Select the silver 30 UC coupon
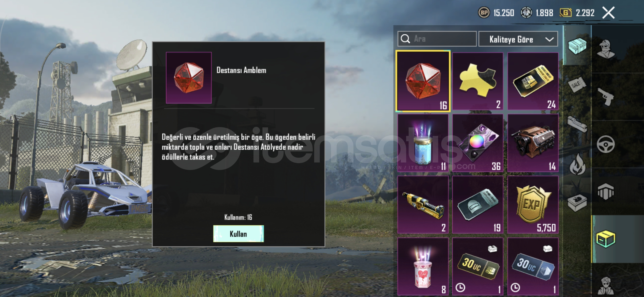 (x=533, y=266)
